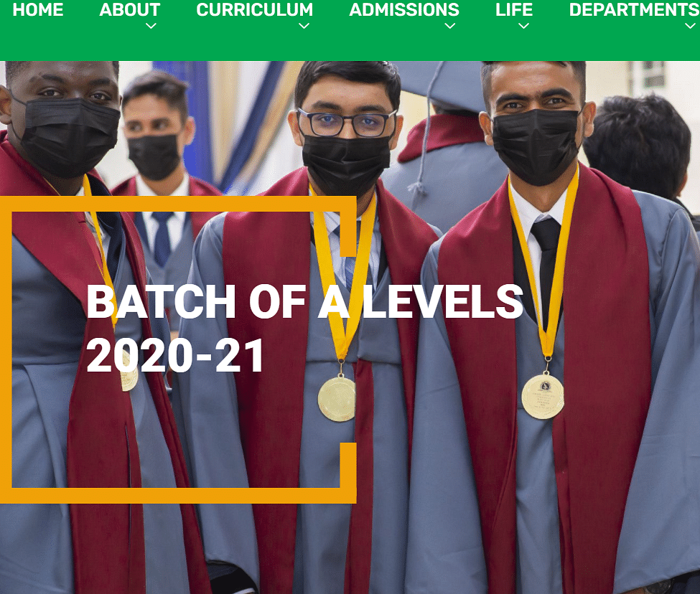Click the gold medal with the engraved crest
700x594 pixels.
click(x=543, y=397)
